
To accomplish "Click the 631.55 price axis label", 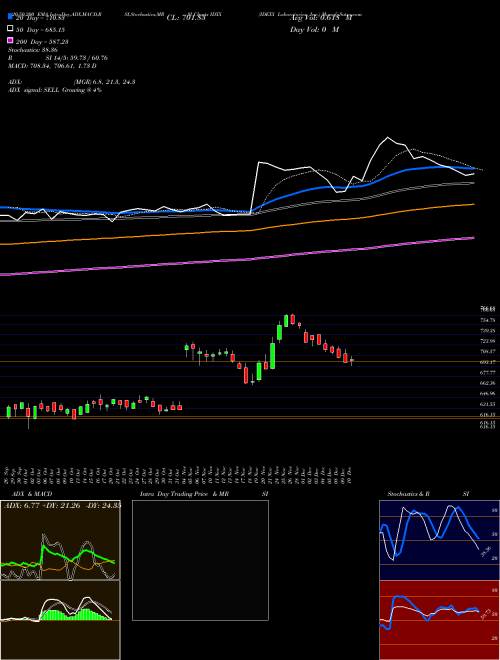I will (487, 404).
